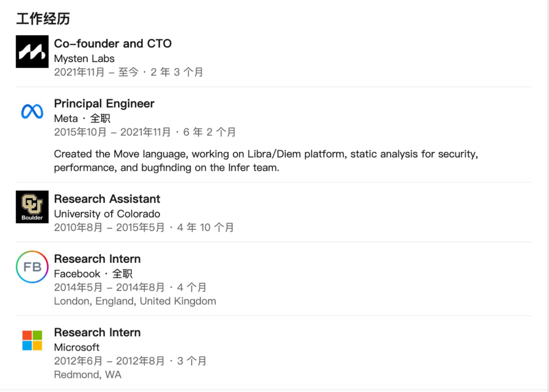Open the Research Assistant position title
The width and height of the screenshot is (549, 392).
(107, 199)
